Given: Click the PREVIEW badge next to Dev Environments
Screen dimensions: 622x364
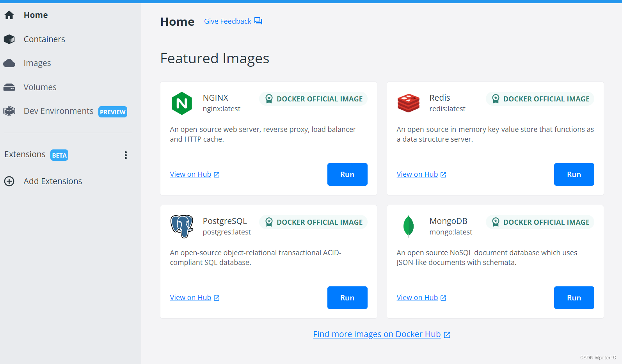Looking at the screenshot, I should click(113, 112).
